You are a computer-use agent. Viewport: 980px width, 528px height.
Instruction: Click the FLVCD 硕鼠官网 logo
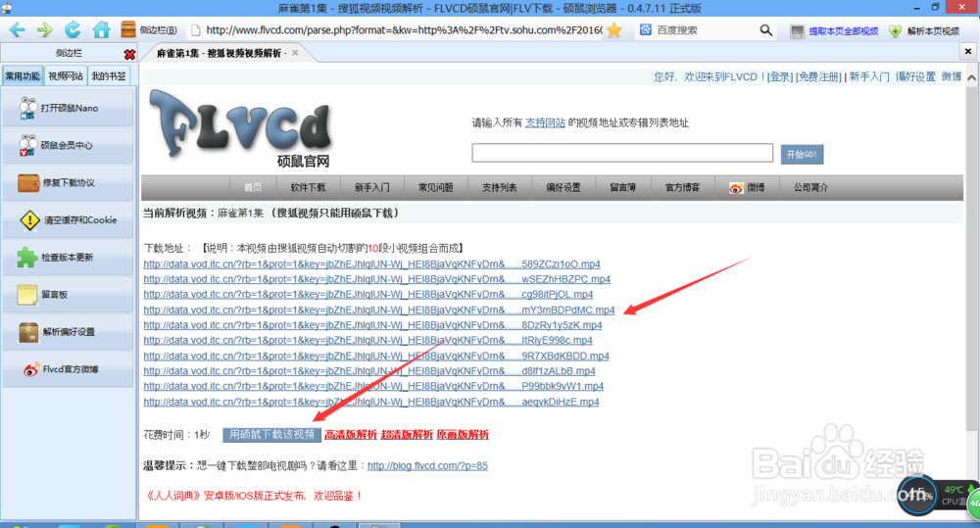242,128
